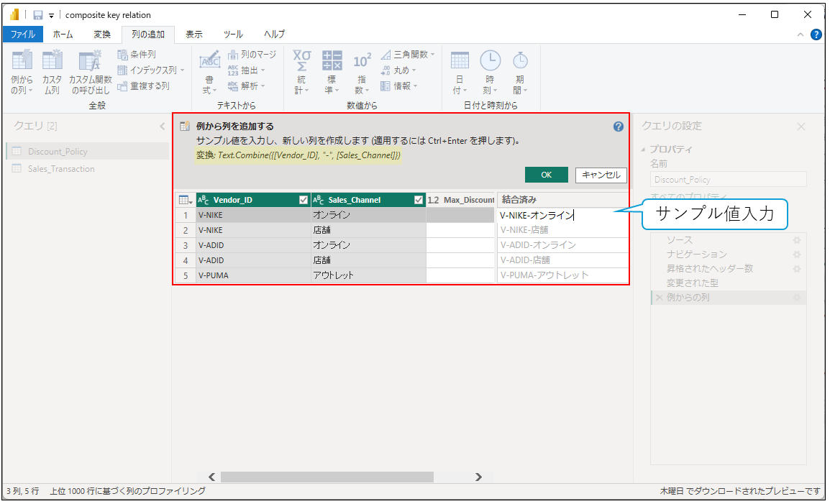
Task: Expand the インデックス列 dropdown arrow
Action: click(182, 70)
